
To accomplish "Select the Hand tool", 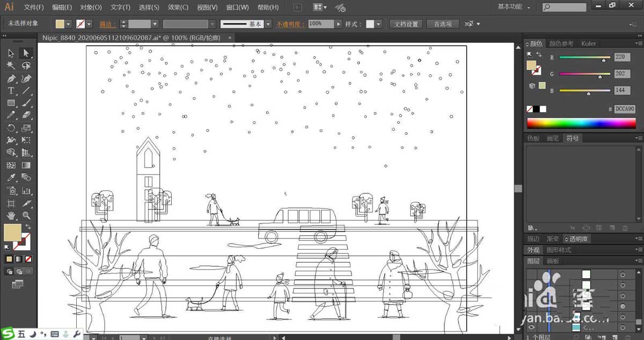I will [x=11, y=215].
